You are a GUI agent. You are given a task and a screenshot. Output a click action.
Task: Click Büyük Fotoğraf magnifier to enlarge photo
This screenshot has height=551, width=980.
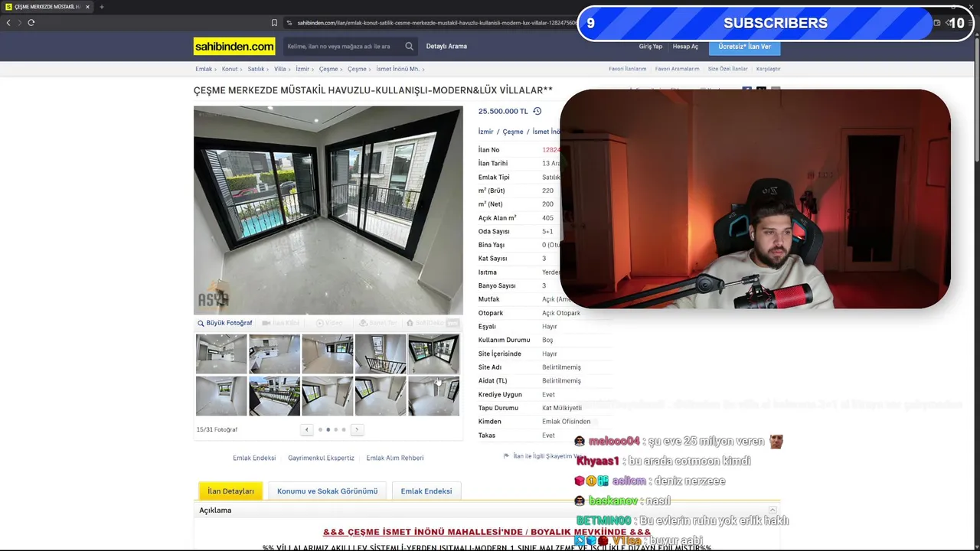point(225,323)
